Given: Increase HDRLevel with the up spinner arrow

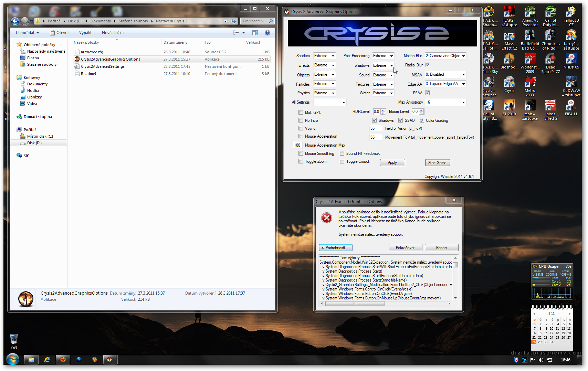Looking at the screenshot, I should pyautogui.click(x=383, y=110).
